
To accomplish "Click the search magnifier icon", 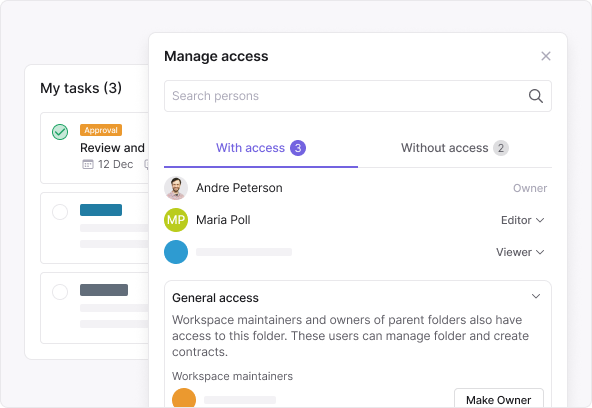I will [x=535, y=96].
